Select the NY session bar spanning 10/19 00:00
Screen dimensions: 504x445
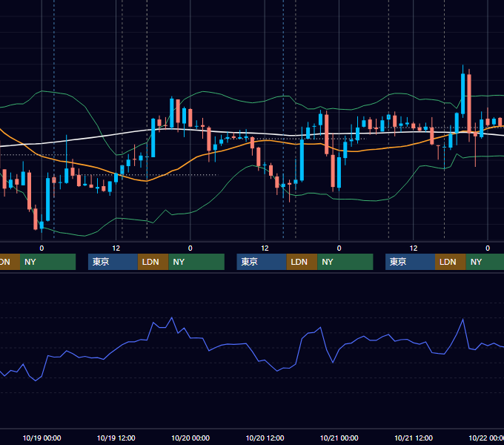coord(48,262)
